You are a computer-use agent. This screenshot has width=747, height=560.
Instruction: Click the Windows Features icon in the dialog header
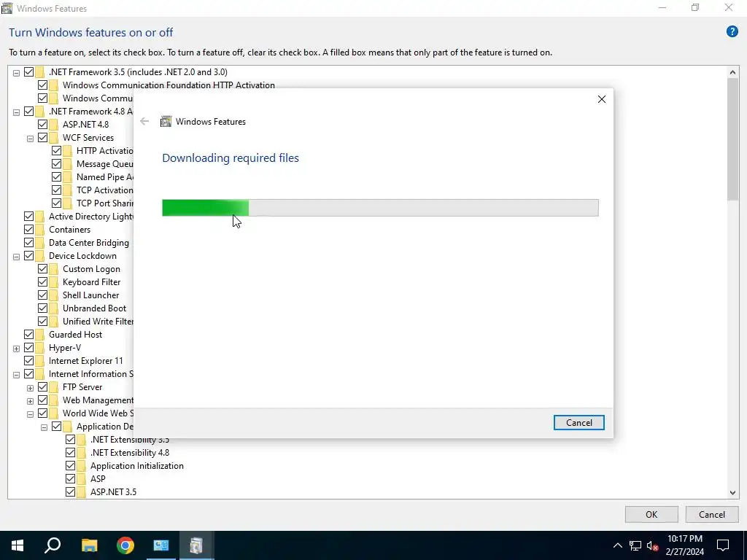pyautogui.click(x=166, y=122)
